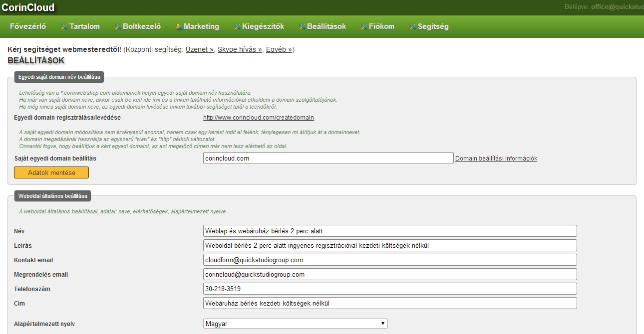Focus the Telefonszám input field
Image resolution: width=644 pixels, height=334 pixels.
(390, 289)
